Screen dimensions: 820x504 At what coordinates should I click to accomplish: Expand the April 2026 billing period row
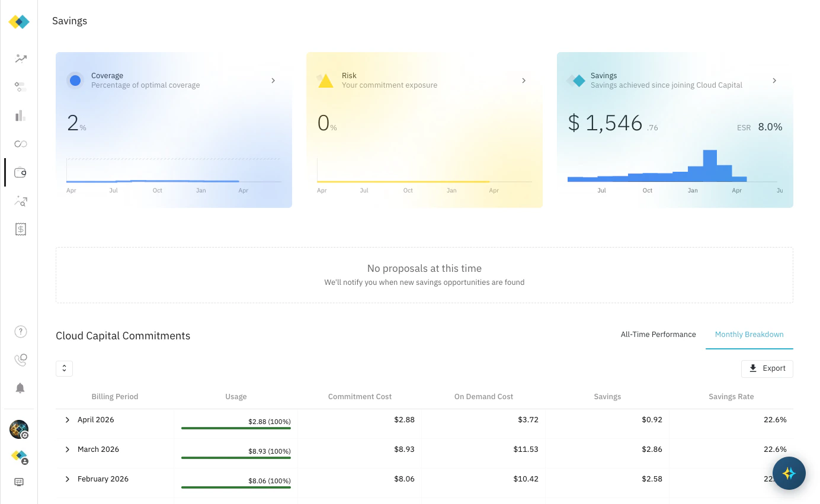click(x=67, y=420)
